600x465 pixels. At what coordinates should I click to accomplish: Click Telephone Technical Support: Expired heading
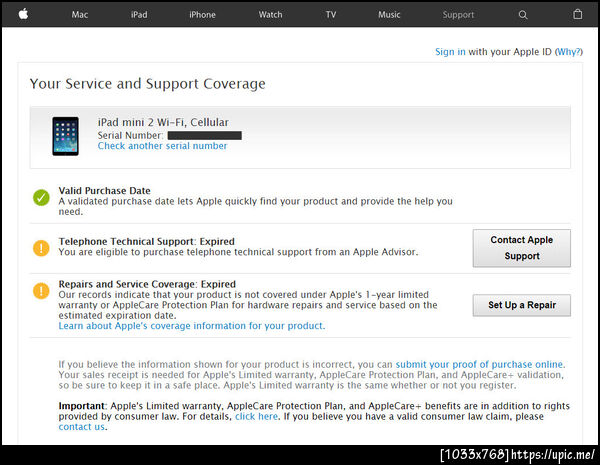pyautogui.click(x=147, y=241)
